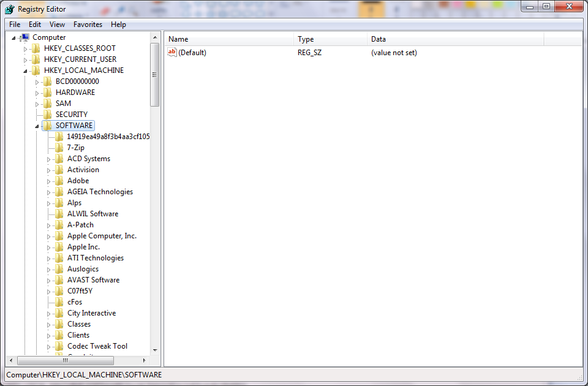Select the Clients key
The height and width of the screenshot is (386, 588).
pyautogui.click(x=78, y=335)
